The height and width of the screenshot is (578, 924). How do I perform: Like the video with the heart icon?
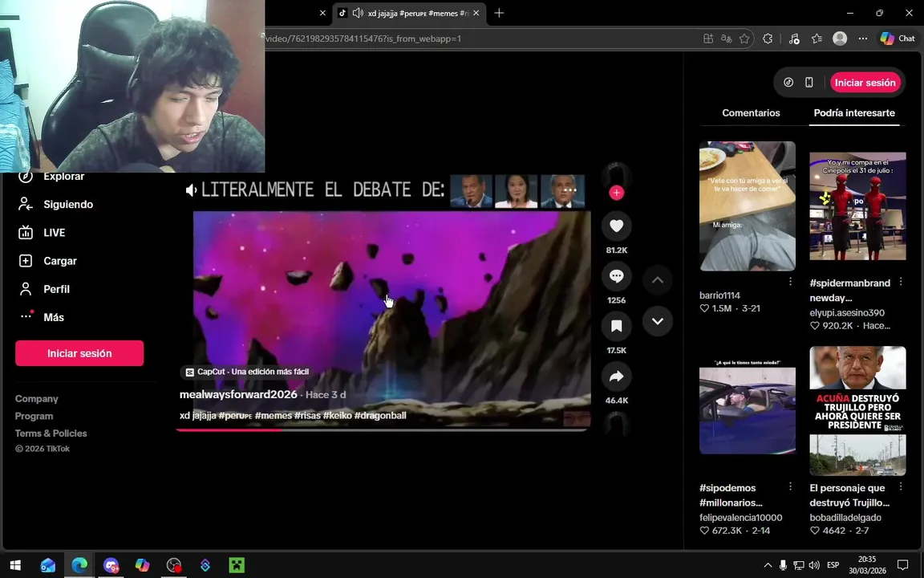616,226
